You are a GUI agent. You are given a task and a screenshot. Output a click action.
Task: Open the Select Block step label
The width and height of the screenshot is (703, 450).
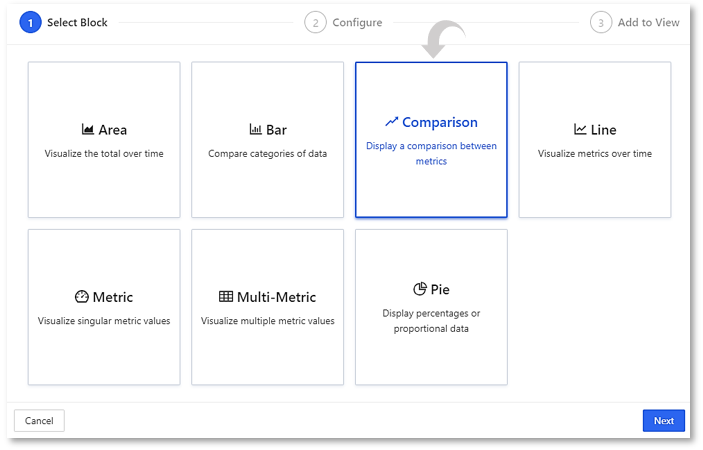point(77,22)
